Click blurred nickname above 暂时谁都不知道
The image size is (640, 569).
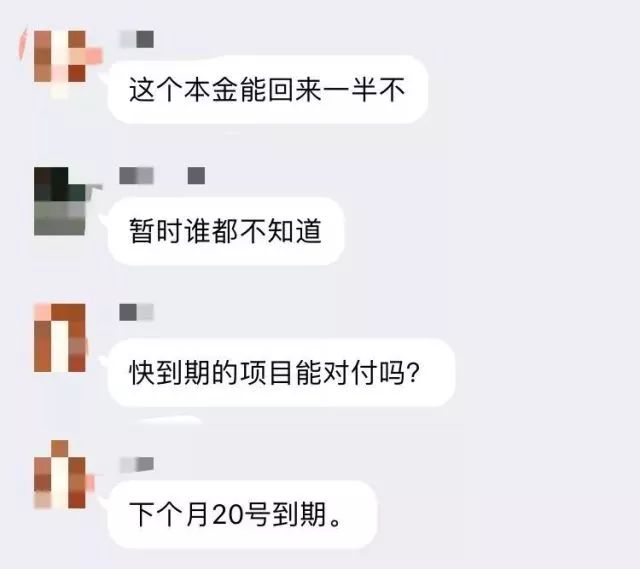tap(136, 176)
